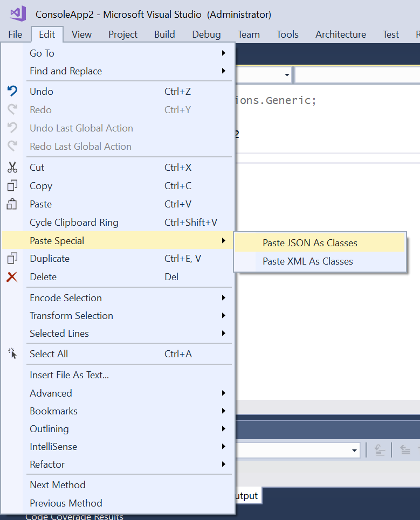Click the Paste clipboard icon
Image resolution: width=420 pixels, height=520 pixels.
pyautogui.click(x=12, y=204)
